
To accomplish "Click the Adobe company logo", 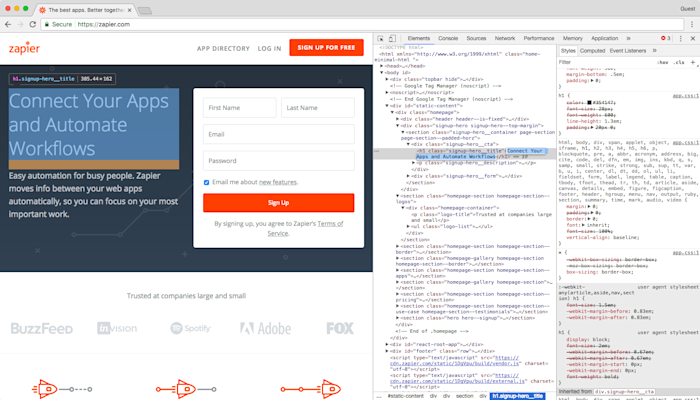I will click(x=265, y=329).
